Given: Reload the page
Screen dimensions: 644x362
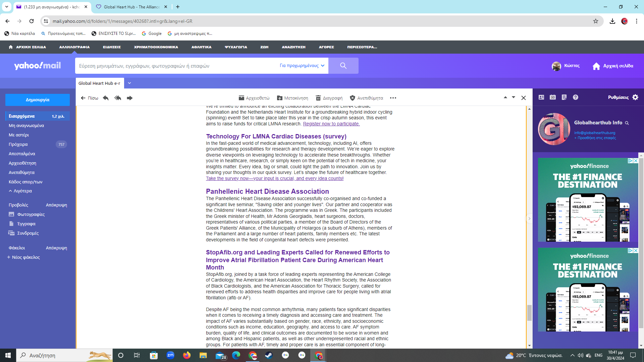Looking at the screenshot, I should pos(32,21).
